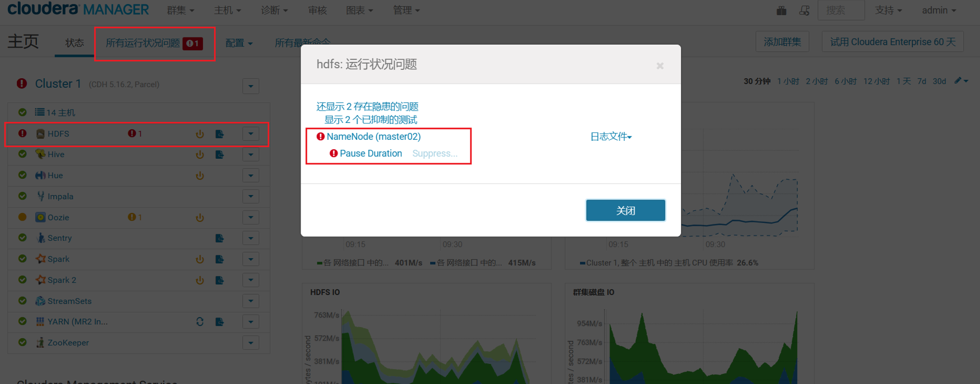Click the Hue restart-needed power icon
Viewport: 980px width, 384px height.
coord(199,176)
